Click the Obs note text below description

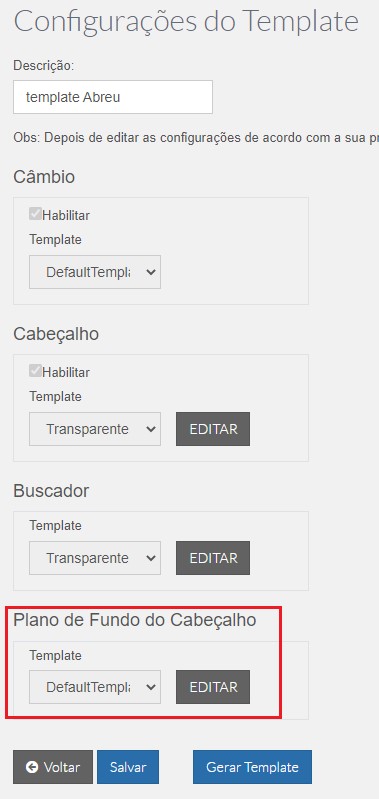[x=196, y=139]
